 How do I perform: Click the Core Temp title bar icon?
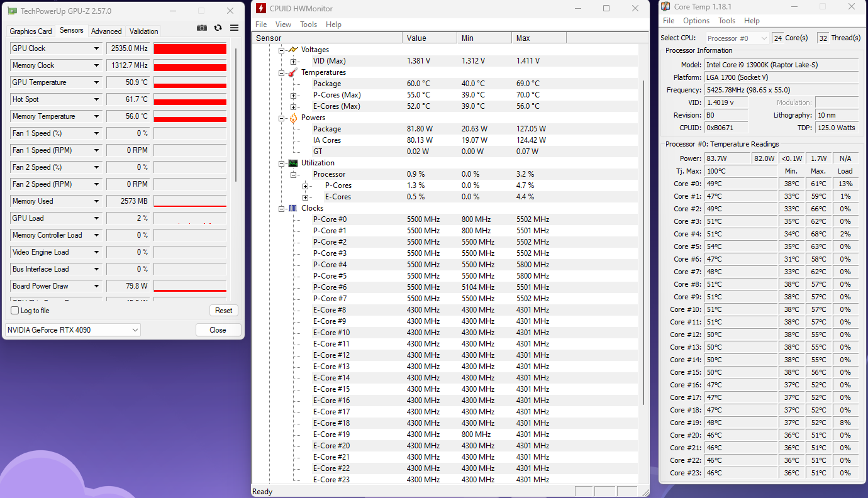click(x=665, y=6)
